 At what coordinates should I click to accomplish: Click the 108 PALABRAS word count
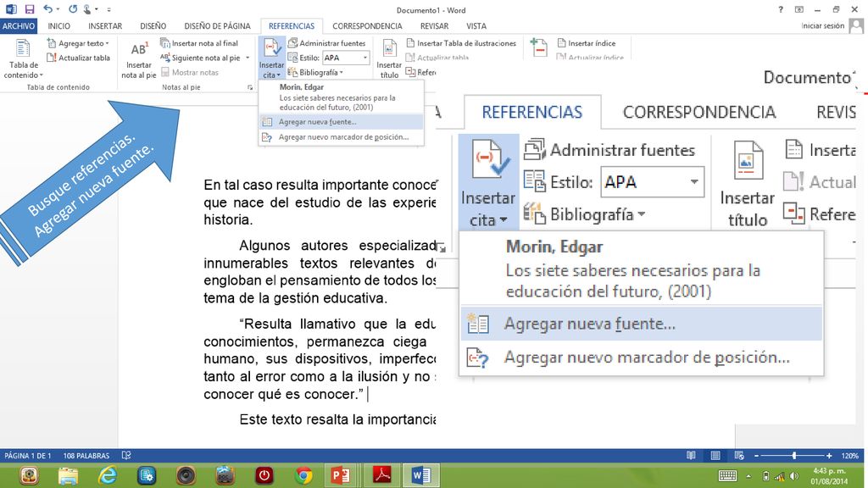[86, 455]
